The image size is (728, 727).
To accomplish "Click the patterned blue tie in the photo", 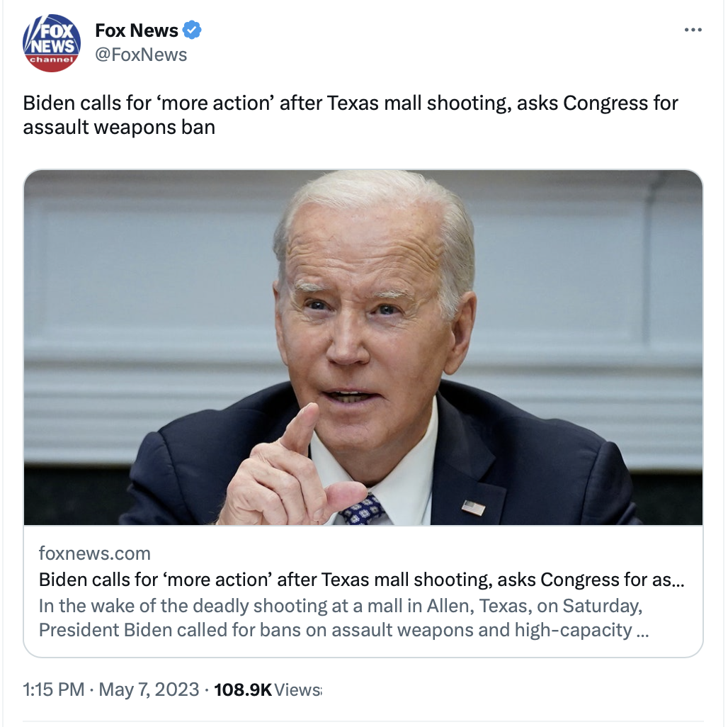I will [363, 511].
